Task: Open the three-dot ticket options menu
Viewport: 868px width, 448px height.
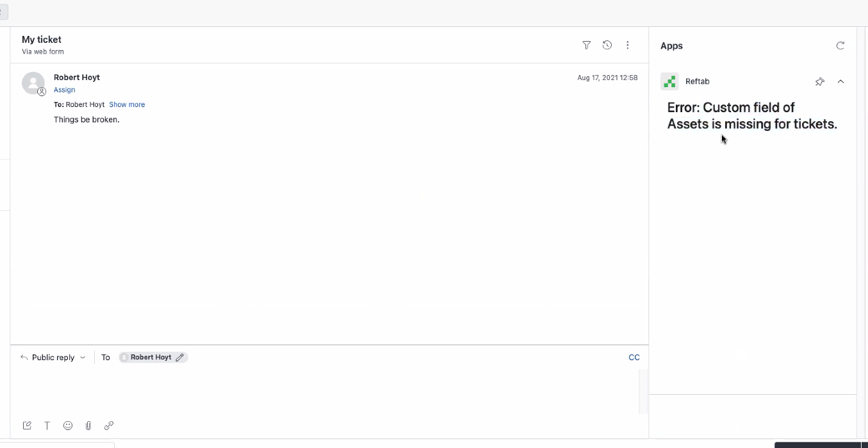Action: tap(628, 45)
